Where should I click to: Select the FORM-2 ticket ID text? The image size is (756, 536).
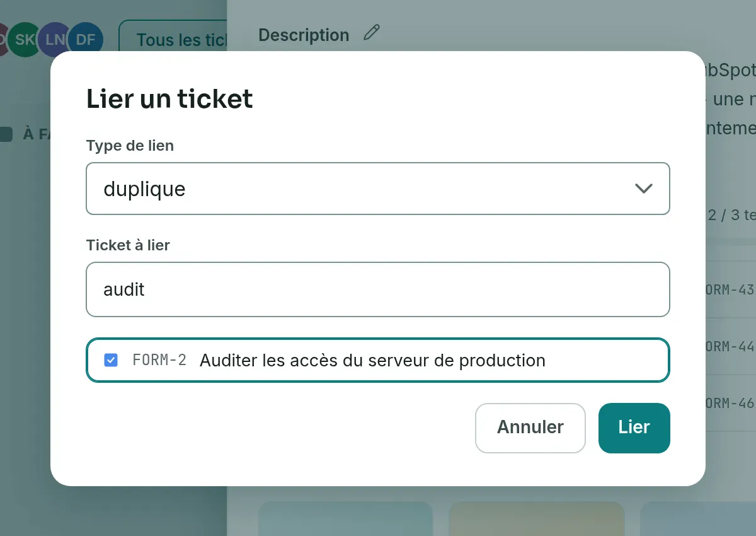(x=159, y=360)
